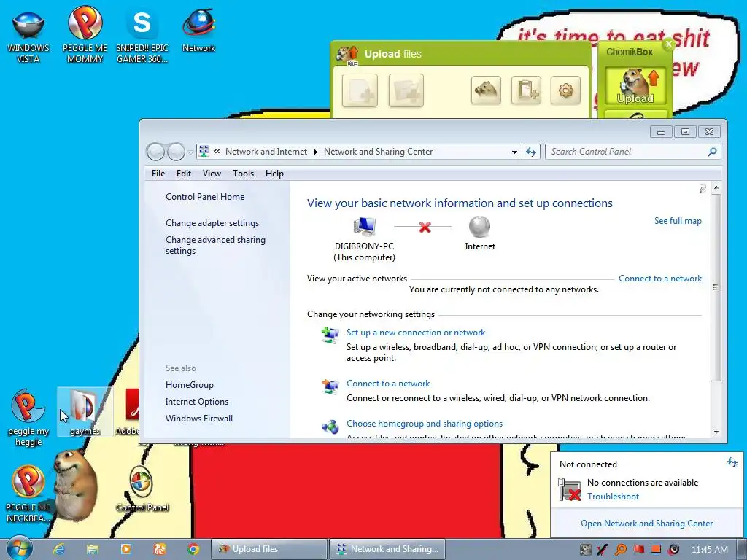Click the Control Panel help question mark icon
747x560 pixels.
703,189
